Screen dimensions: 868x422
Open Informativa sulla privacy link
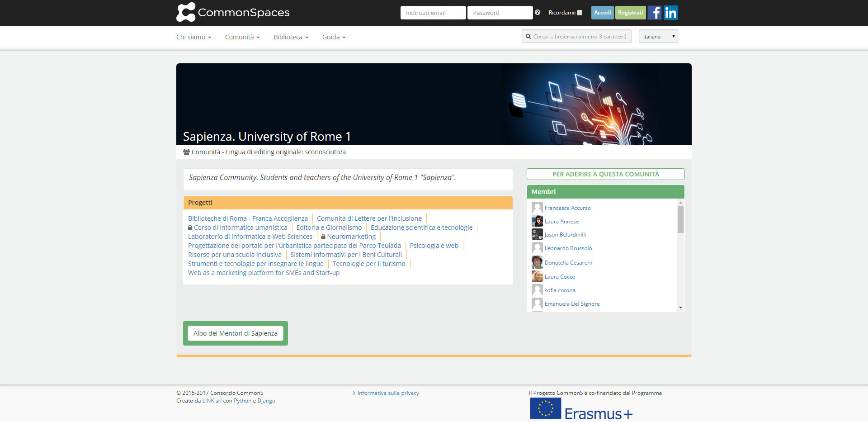(388, 393)
